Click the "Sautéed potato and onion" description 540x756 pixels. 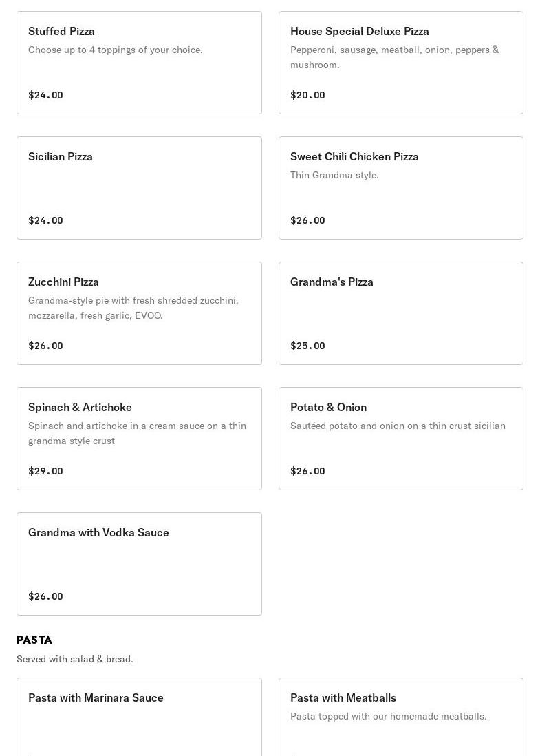click(398, 426)
